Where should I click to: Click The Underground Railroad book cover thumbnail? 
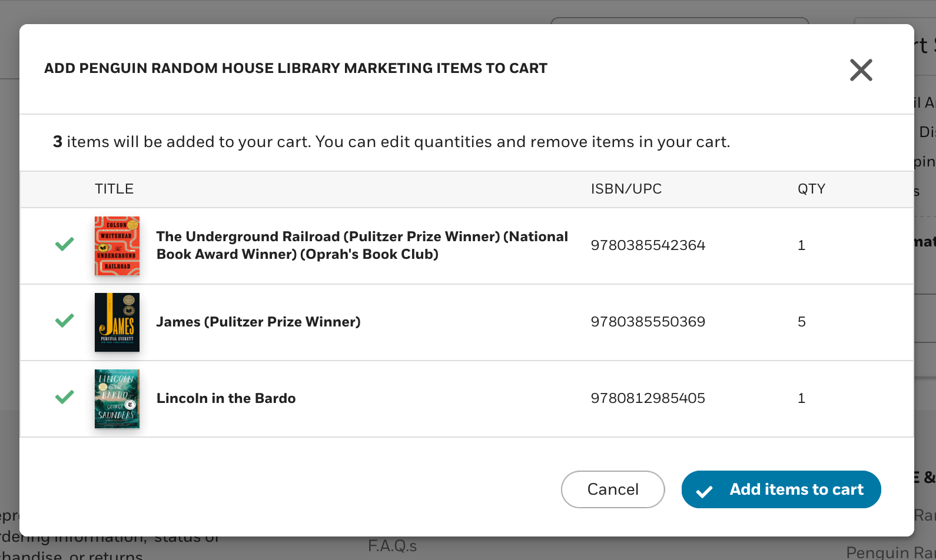coord(117,246)
